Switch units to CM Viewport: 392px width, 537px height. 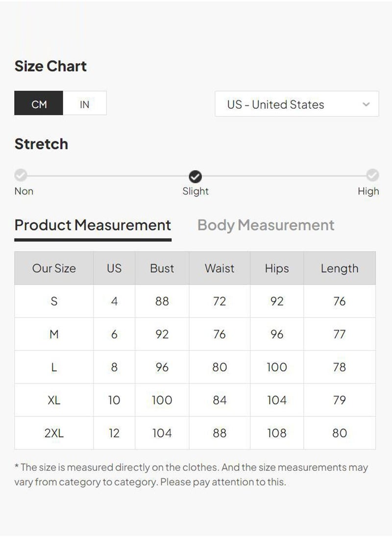click(39, 103)
